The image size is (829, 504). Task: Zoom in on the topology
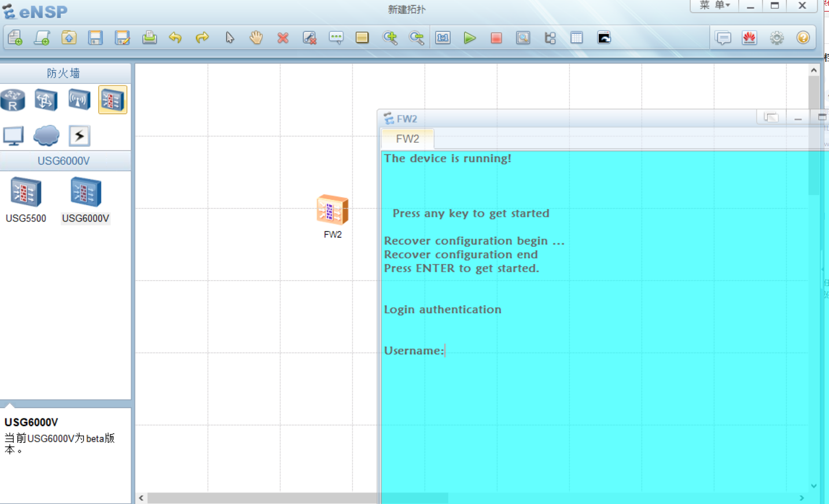coord(390,38)
